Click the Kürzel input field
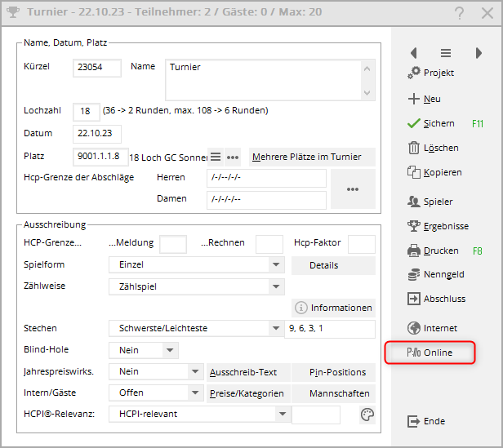 [97, 68]
